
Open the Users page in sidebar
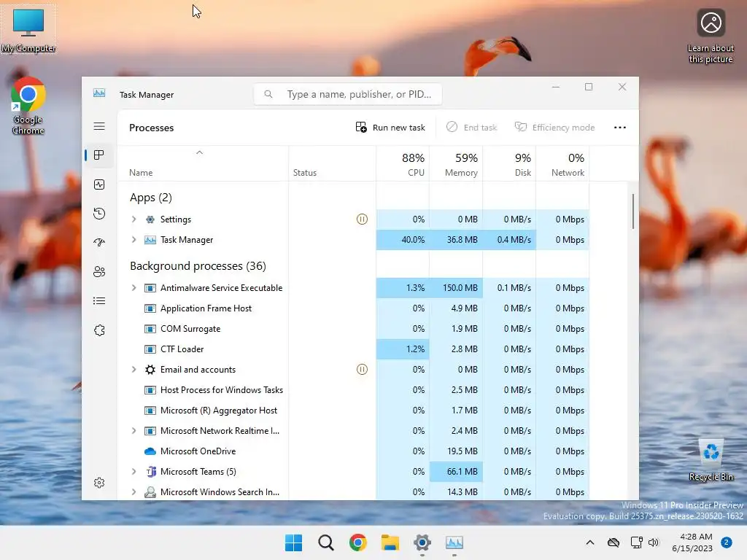99,271
